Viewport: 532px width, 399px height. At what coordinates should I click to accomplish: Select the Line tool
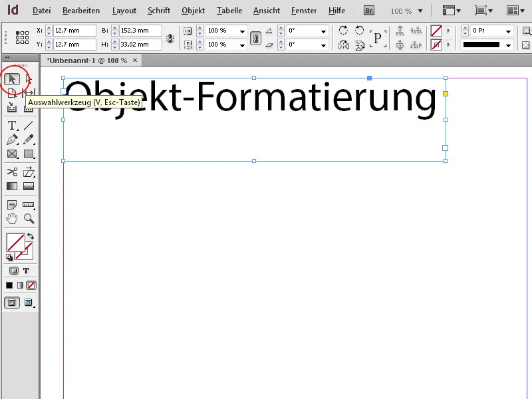coord(29,126)
